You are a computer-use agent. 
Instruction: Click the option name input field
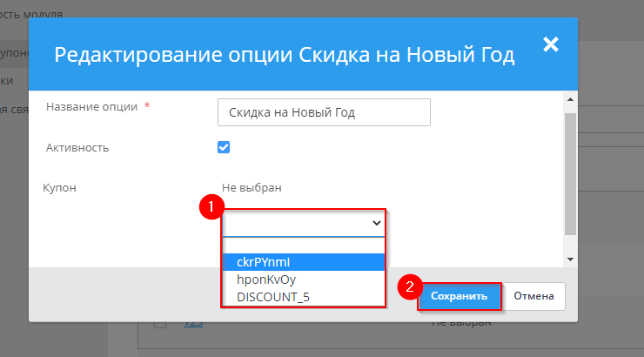pos(324,112)
